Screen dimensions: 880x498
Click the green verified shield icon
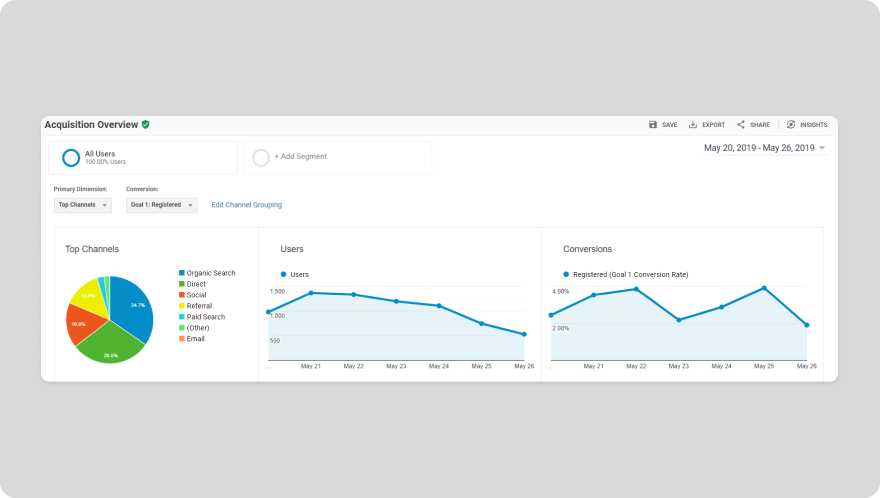(x=146, y=125)
